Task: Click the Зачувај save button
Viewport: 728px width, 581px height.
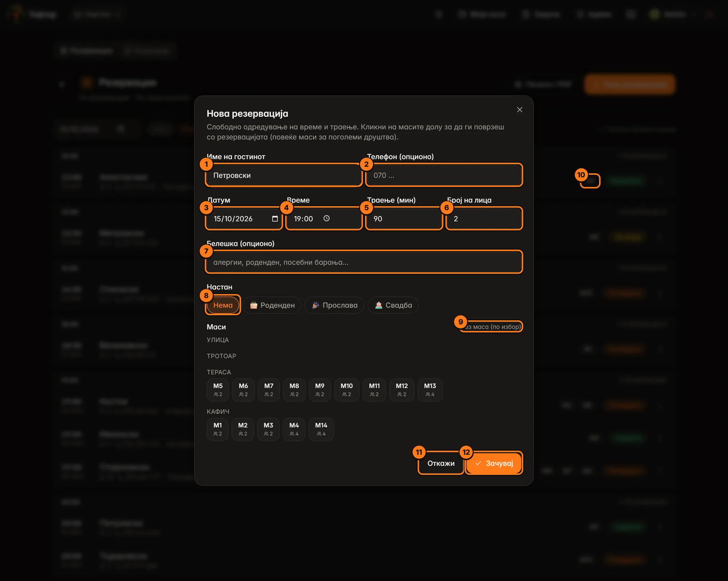Action: pyautogui.click(x=494, y=463)
